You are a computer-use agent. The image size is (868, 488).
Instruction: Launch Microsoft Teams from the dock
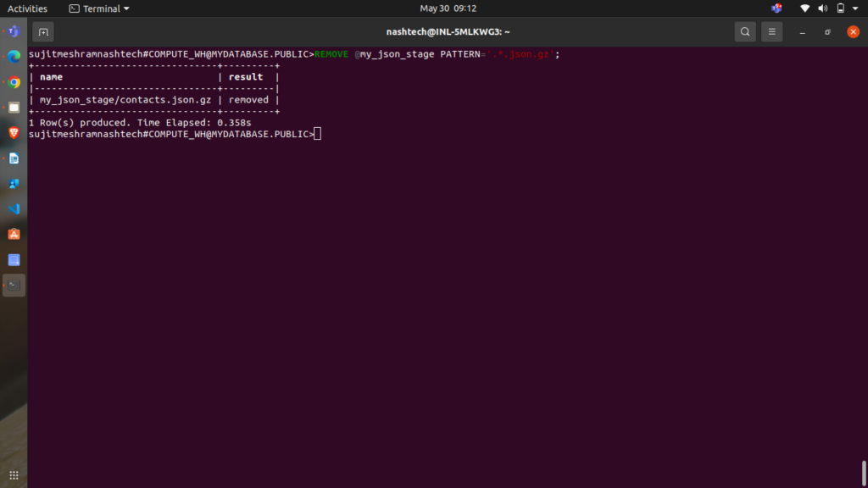(14, 32)
